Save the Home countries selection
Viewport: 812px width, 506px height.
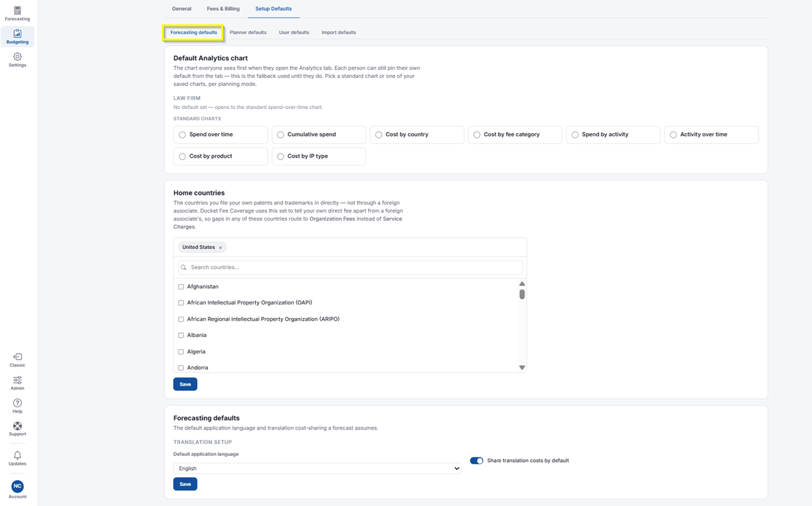(185, 384)
